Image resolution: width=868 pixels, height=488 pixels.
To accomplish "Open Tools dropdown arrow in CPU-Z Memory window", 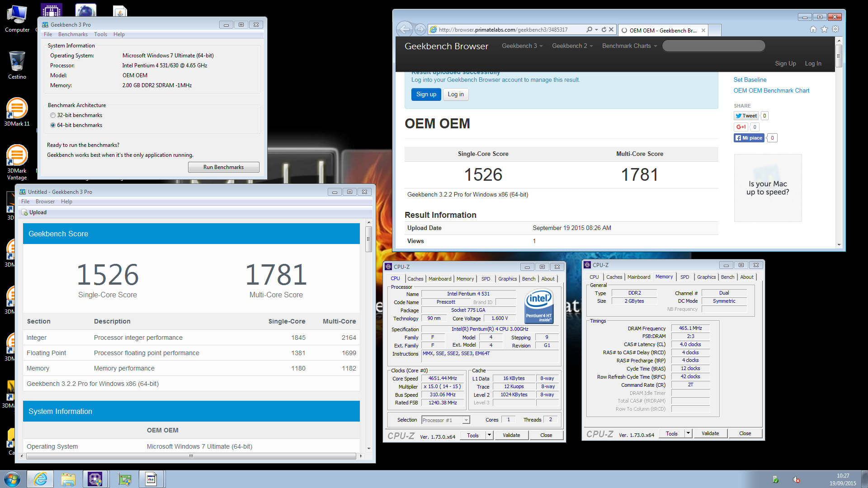I will pyautogui.click(x=688, y=433).
